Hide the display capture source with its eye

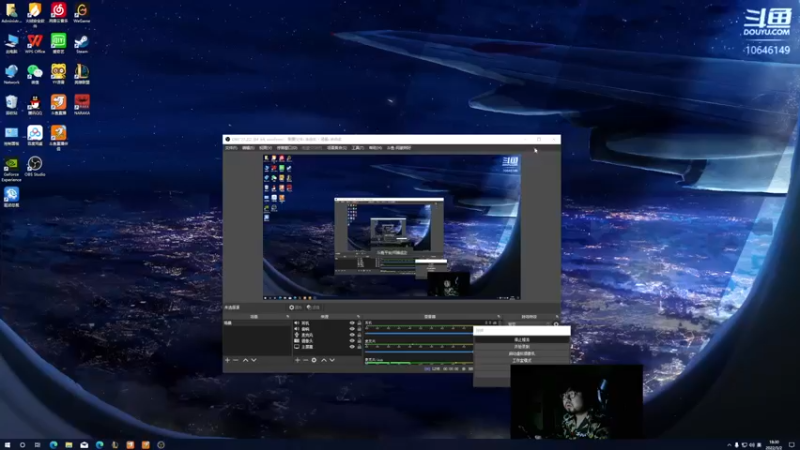click(352, 347)
